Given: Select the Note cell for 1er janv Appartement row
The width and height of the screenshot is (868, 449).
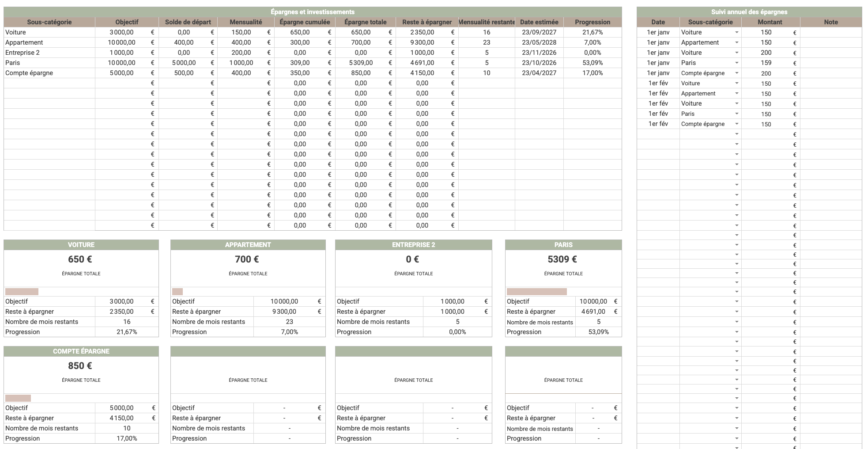Looking at the screenshot, I should (831, 42).
